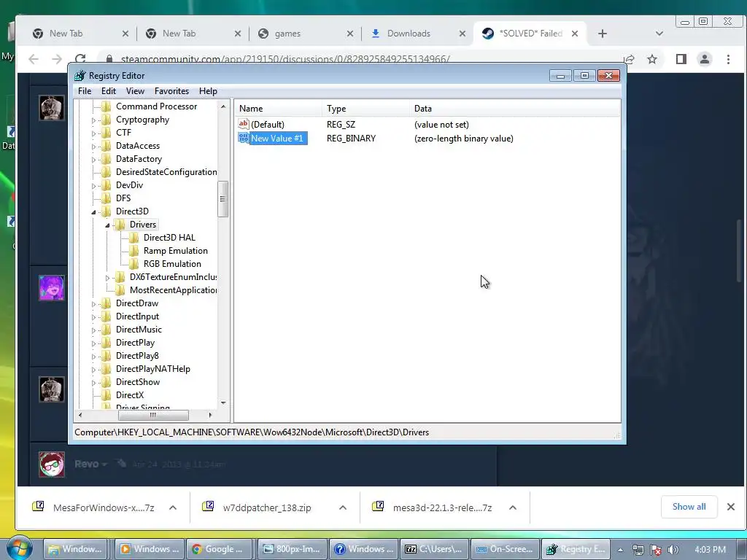Collapse the Drivers registry key
Viewport: 747px width, 560px height.
[107, 225]
